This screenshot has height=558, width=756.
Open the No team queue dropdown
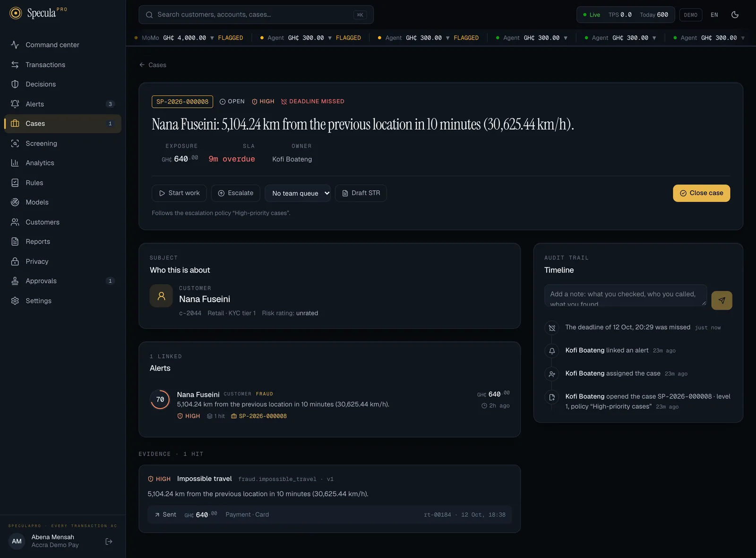[298, 193]
